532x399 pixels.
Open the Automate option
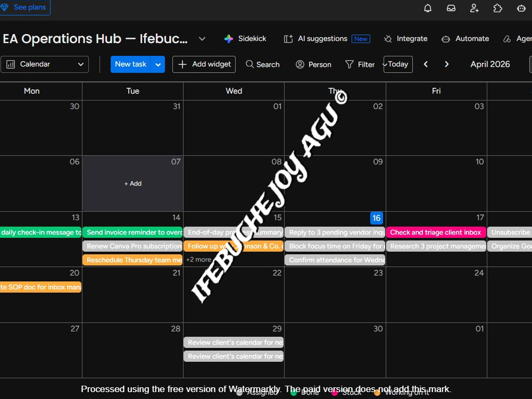click(465, 39)
